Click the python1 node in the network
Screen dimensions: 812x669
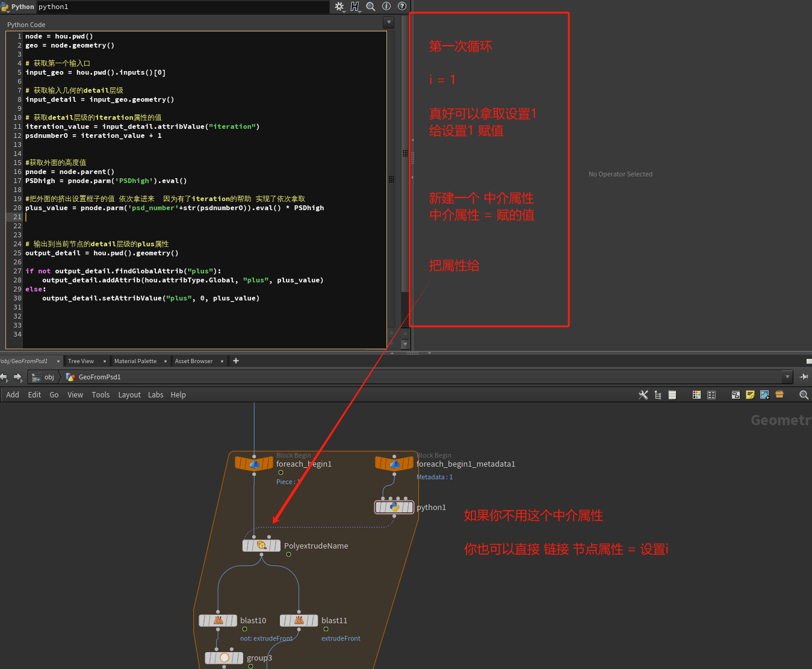click(394, 507)
